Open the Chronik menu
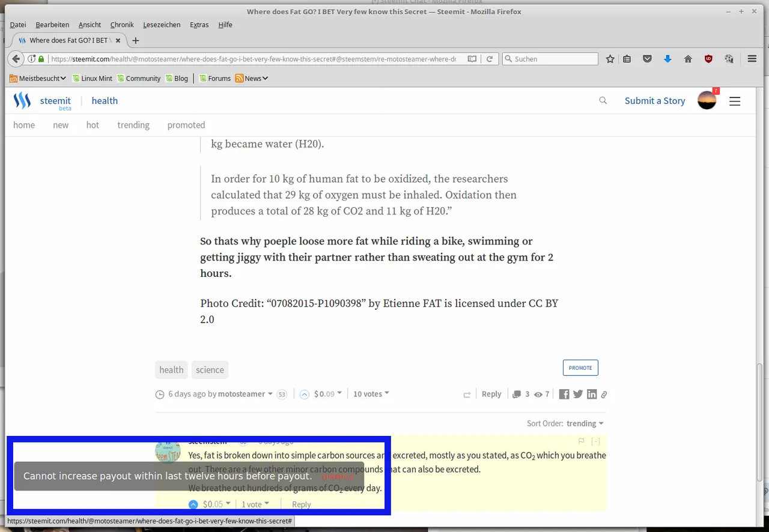769x532 pixels. 122,25
